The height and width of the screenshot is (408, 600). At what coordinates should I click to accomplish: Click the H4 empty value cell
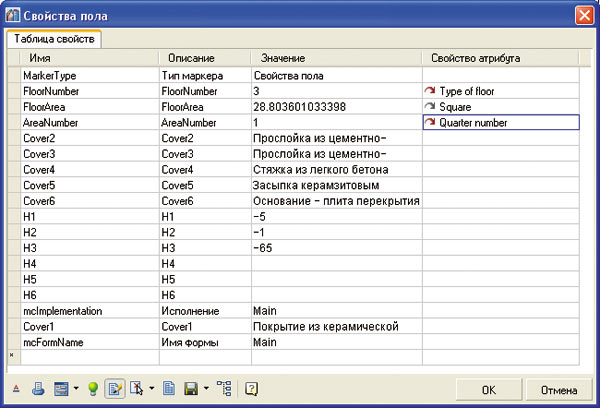pyautogui.click(x=335, y=264)
